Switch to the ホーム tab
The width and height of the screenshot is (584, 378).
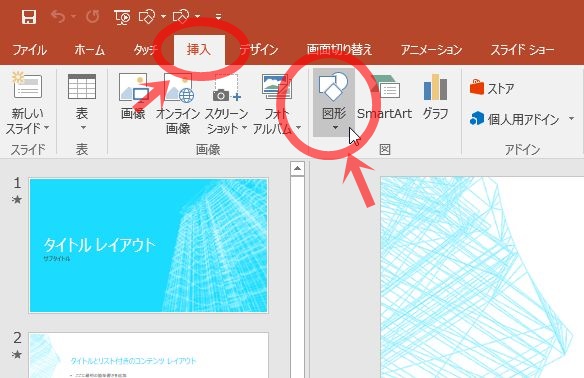point(89,50)
